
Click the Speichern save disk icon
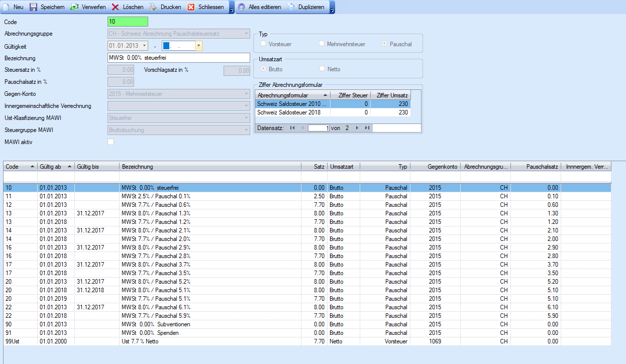pos(34,7)
